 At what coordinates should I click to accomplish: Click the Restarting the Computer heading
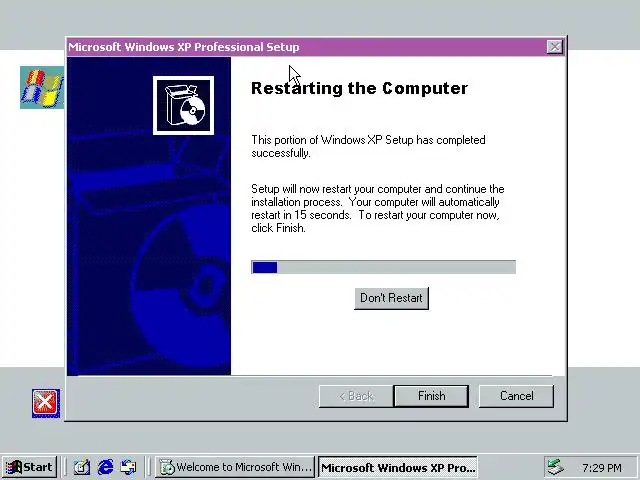tap(359, 89)
